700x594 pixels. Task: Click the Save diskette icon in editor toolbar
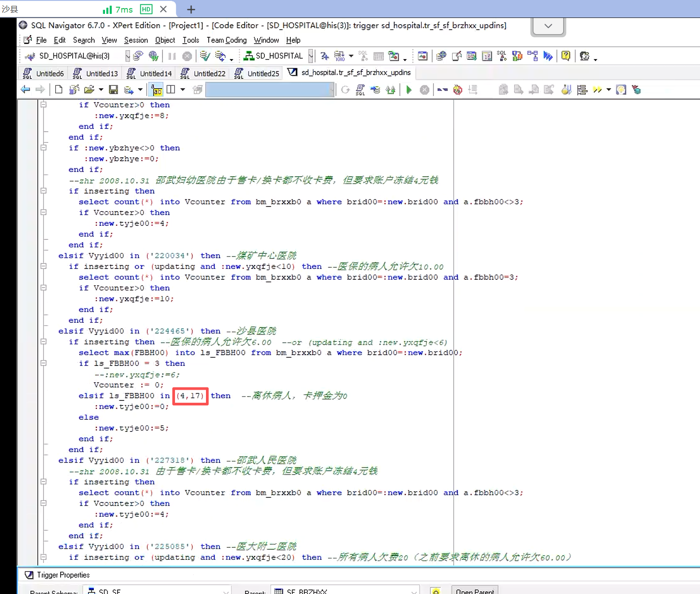[x=114, y=90]
